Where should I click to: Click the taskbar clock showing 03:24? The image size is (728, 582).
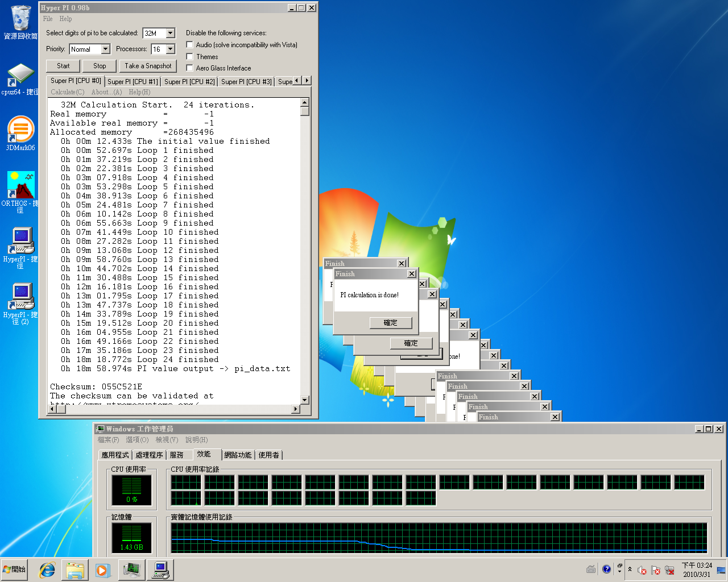click(697, 569)
